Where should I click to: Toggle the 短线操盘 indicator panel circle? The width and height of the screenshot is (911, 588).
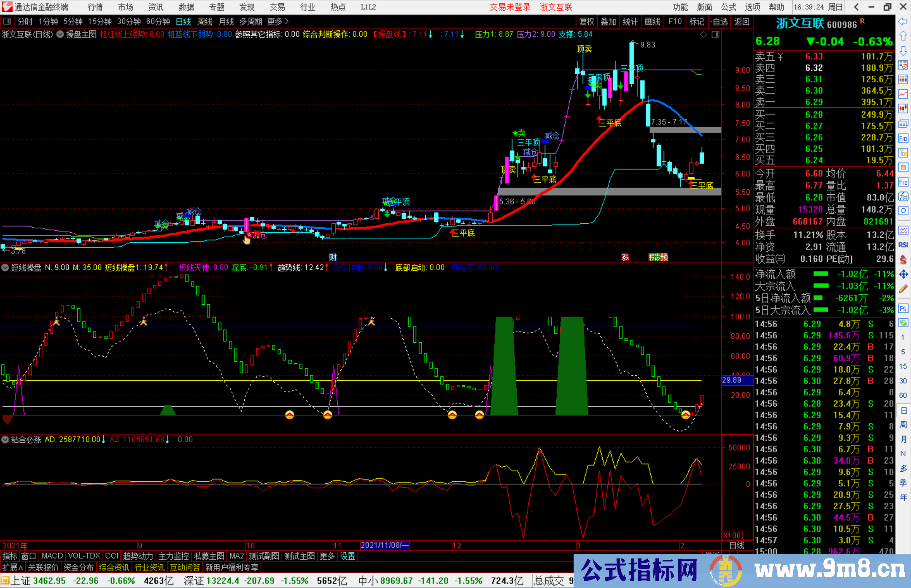coord(5,268)
